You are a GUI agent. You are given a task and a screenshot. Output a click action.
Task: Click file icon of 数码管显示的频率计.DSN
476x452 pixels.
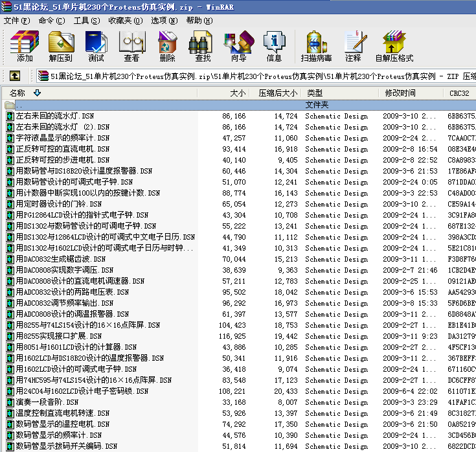[x=10, y=435]
